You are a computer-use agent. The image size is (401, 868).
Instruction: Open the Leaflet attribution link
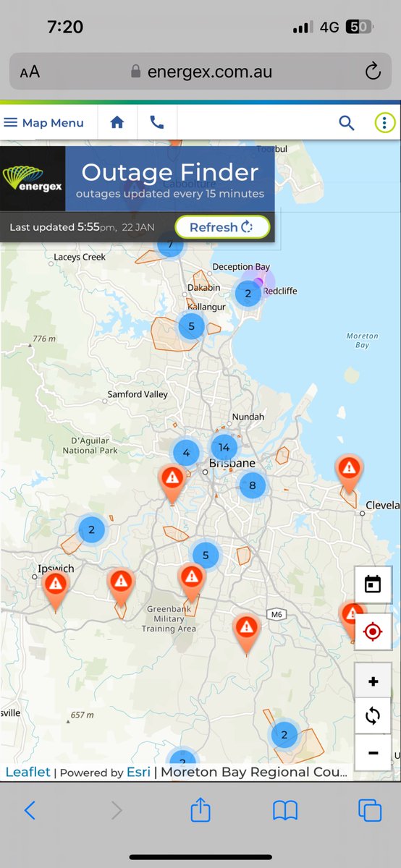(28, 772)
